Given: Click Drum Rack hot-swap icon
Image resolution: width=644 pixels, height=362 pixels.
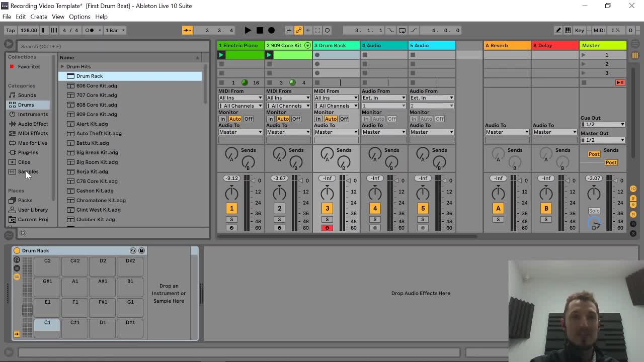Looking at the screenshot, I should [x=133, y=250].
